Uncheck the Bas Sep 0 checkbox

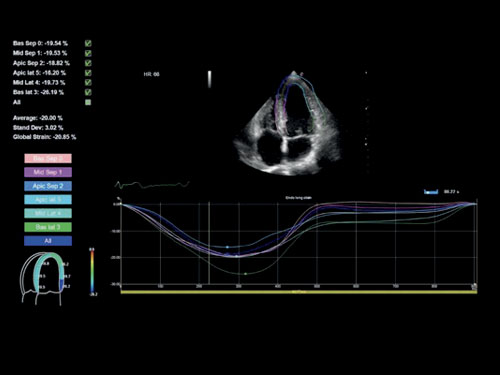[x=88, y=43]
